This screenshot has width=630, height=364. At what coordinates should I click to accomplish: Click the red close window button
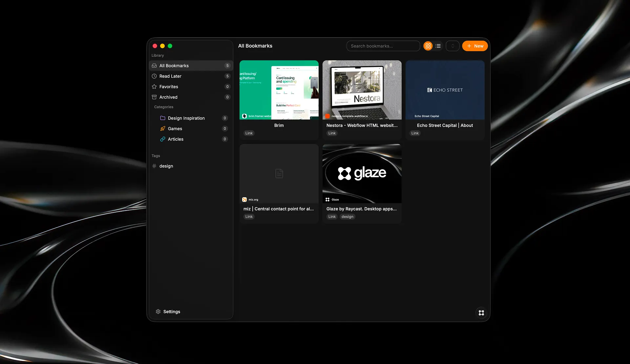155,46
